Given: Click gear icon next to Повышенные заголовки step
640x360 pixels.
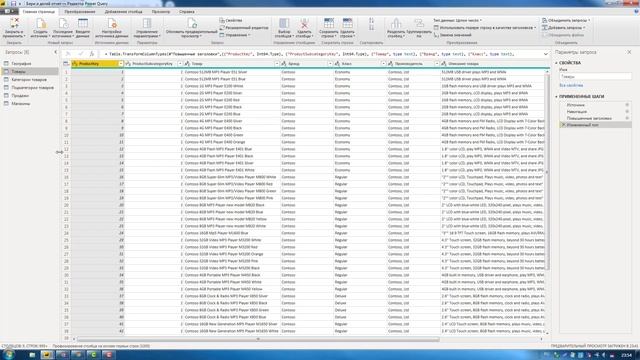Looking at the screenshot, I should point(627,118).
